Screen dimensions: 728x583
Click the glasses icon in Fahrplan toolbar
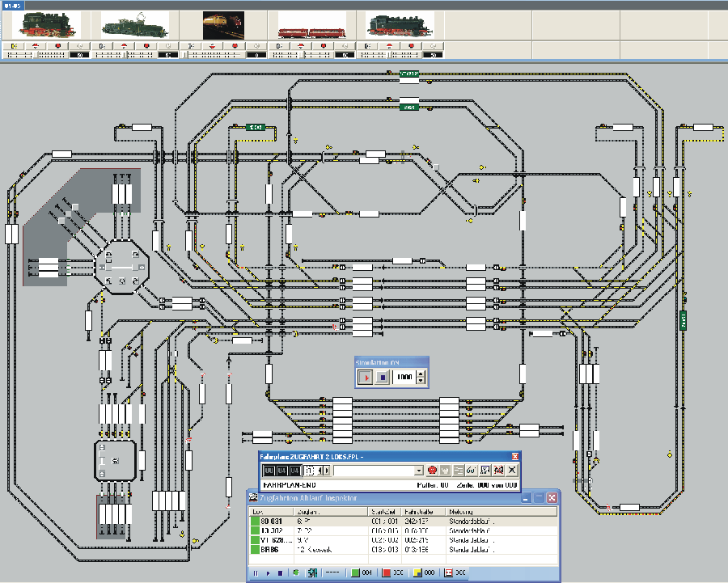coord(470,470)
